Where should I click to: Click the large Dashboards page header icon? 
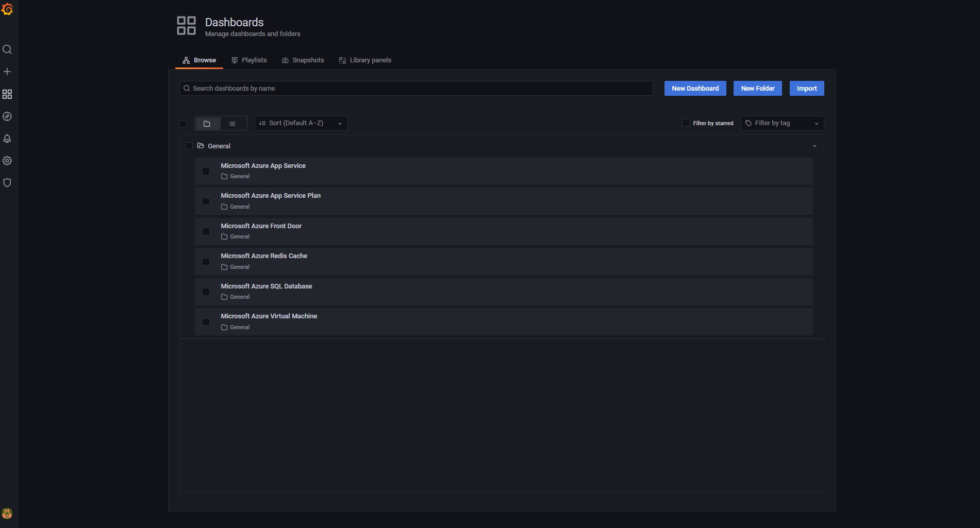[x=187, y=26]
